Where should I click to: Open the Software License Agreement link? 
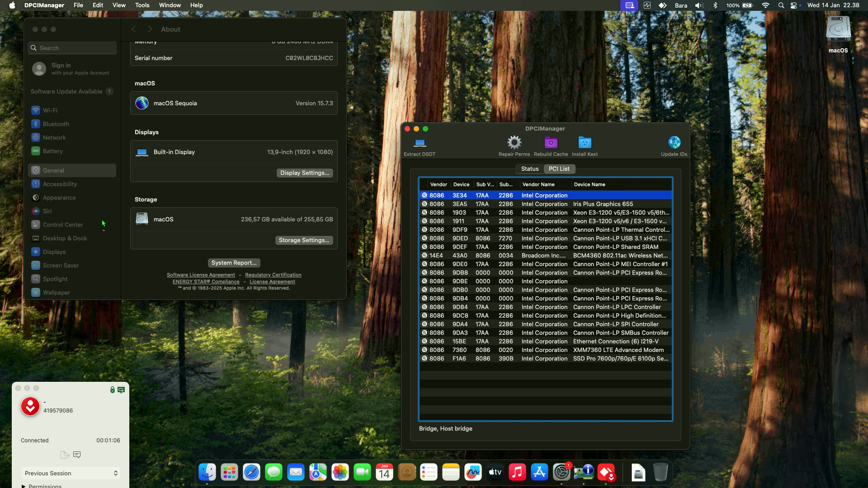[x=201, y=275]
